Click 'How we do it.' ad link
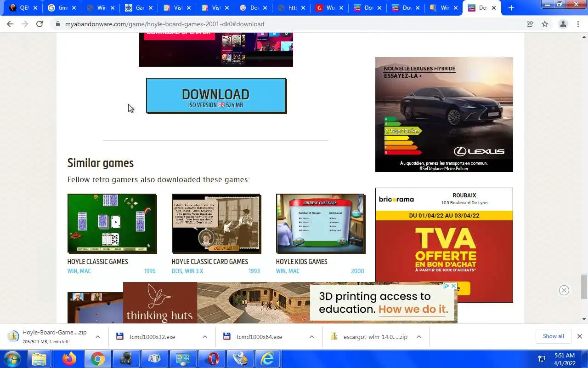This screenshot has height=368, width=588. [413, 309]
